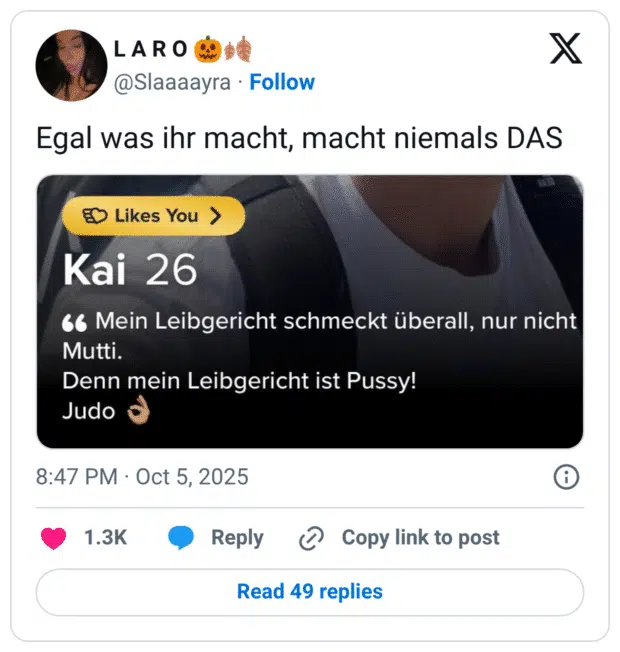Click the X logo icon
Viewport: 620px width, 652px height.
(566, 49)
